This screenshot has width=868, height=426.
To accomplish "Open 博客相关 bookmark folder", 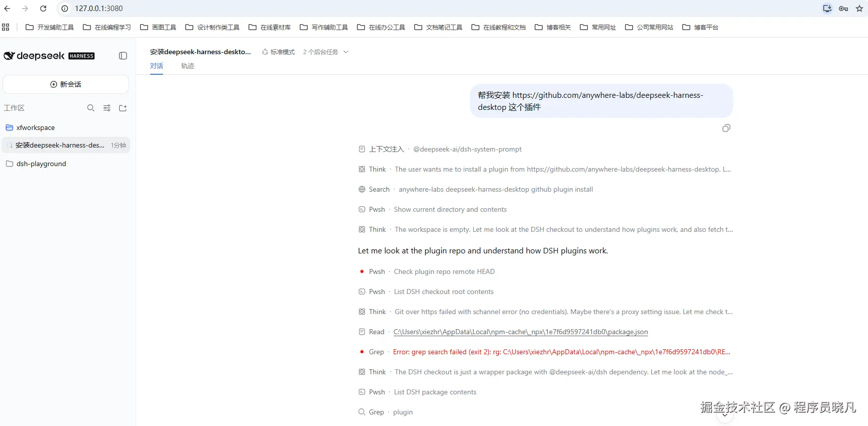I will [x=553, y=27].
